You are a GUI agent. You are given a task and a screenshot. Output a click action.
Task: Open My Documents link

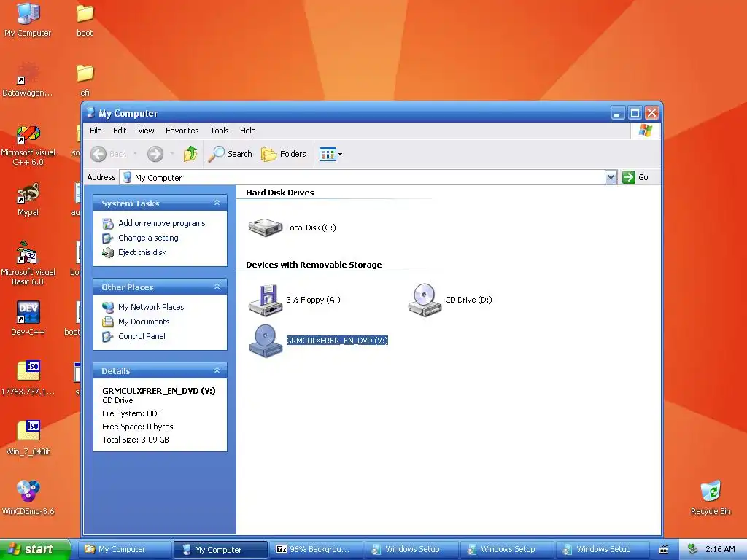point(144,322)
